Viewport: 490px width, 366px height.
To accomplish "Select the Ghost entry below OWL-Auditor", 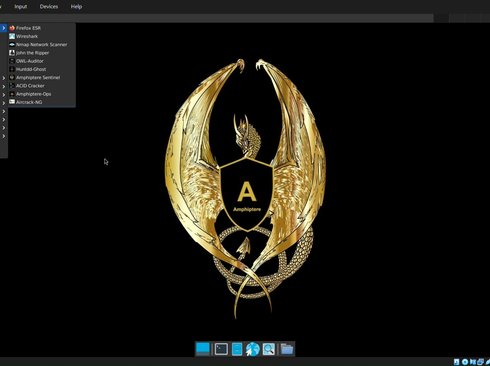I will pyautogui.click(x=41, y=69).
